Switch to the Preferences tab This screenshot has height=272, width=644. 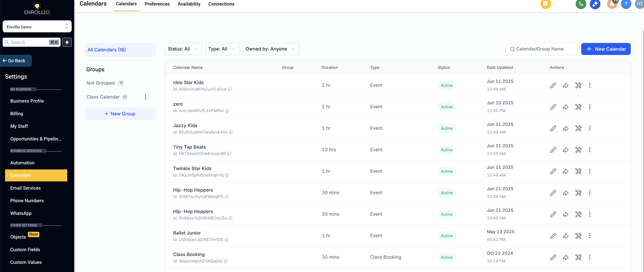[x=157, y=4]
